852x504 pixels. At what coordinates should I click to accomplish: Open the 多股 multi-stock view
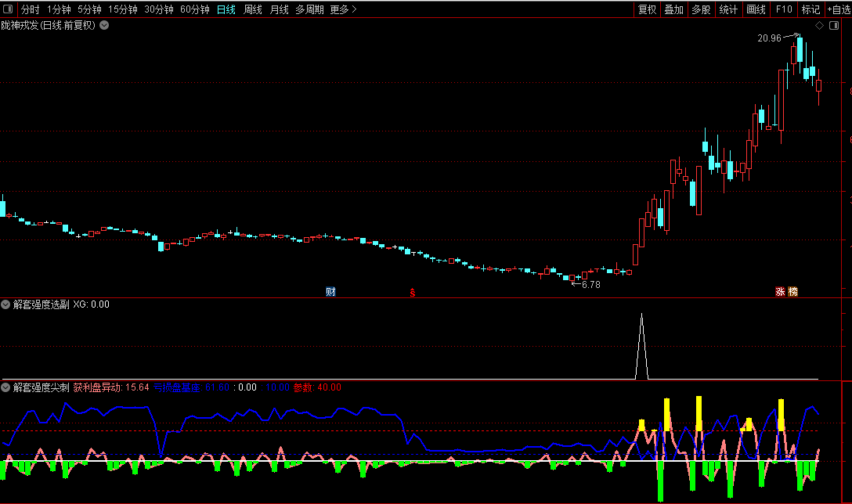point(701,9)
